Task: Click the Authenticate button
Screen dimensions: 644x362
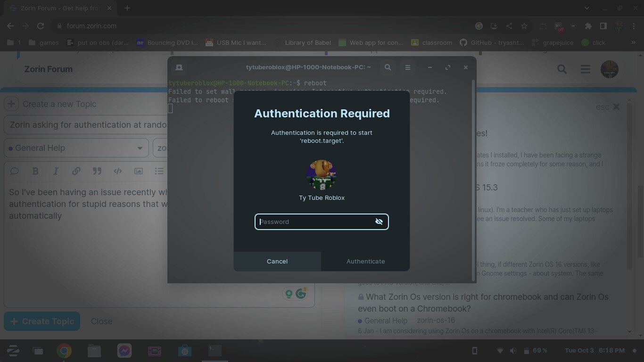Action: (365, 261)
